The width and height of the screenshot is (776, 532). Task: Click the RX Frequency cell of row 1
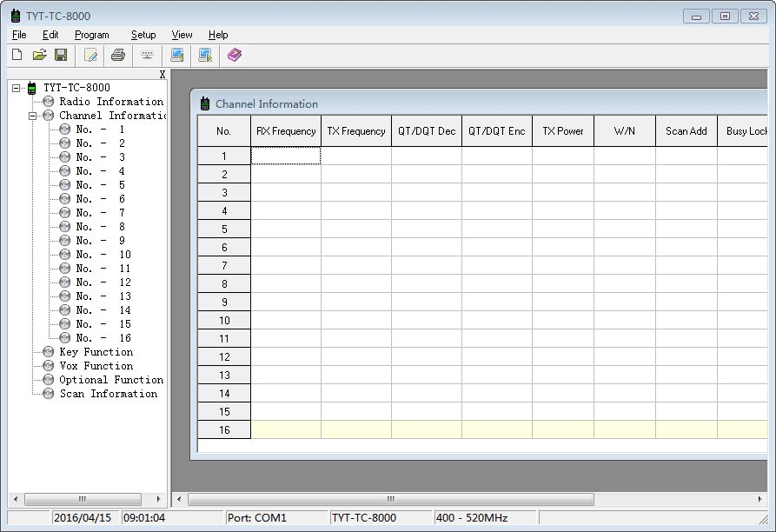click(x=286, y=156)
